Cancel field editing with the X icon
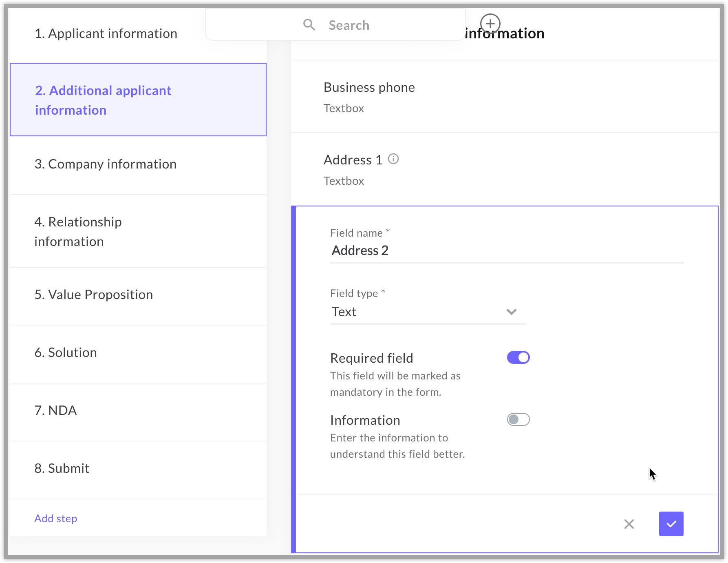The image size is (728, 563). (x=629, y=524)
